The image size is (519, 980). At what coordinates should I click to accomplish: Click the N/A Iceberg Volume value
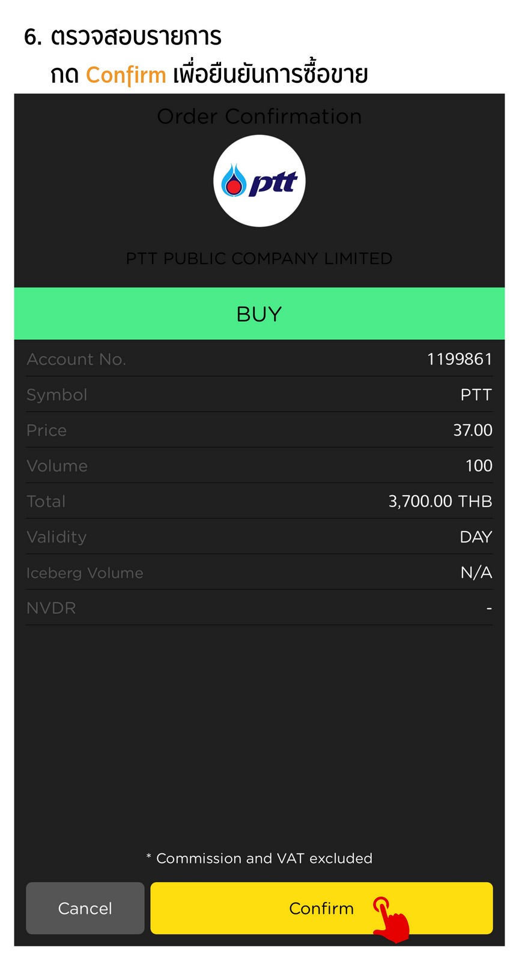tap(476, 573)
